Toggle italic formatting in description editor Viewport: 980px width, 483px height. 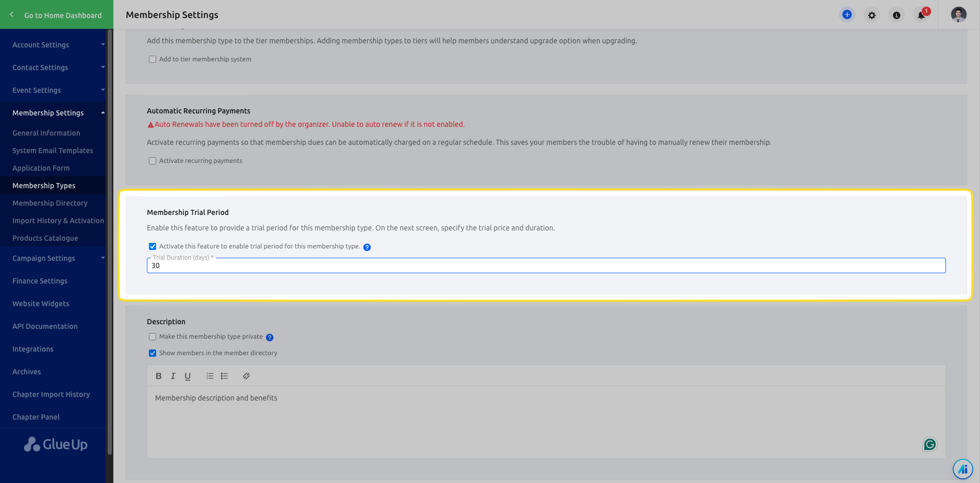tap(173, 376)
